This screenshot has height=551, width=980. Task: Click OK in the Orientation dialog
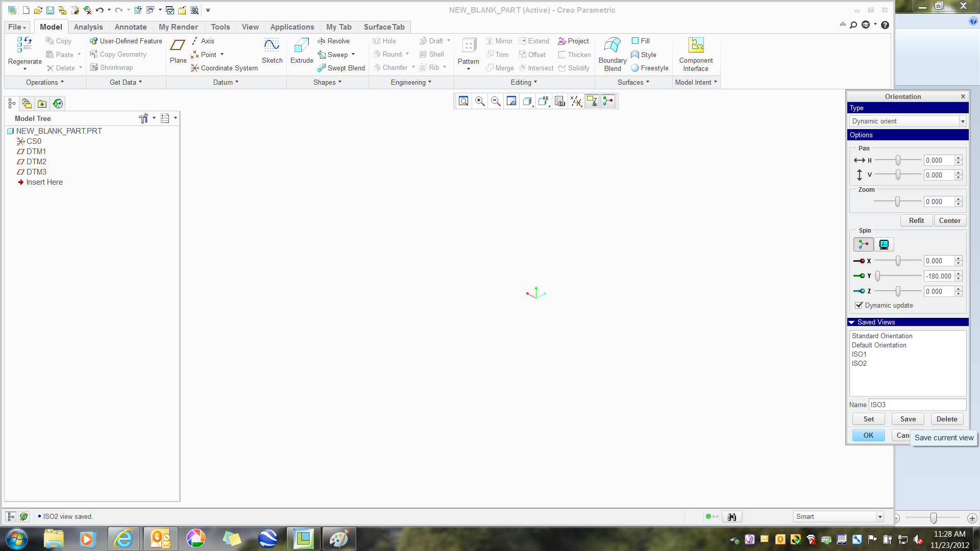click(869, 435)
